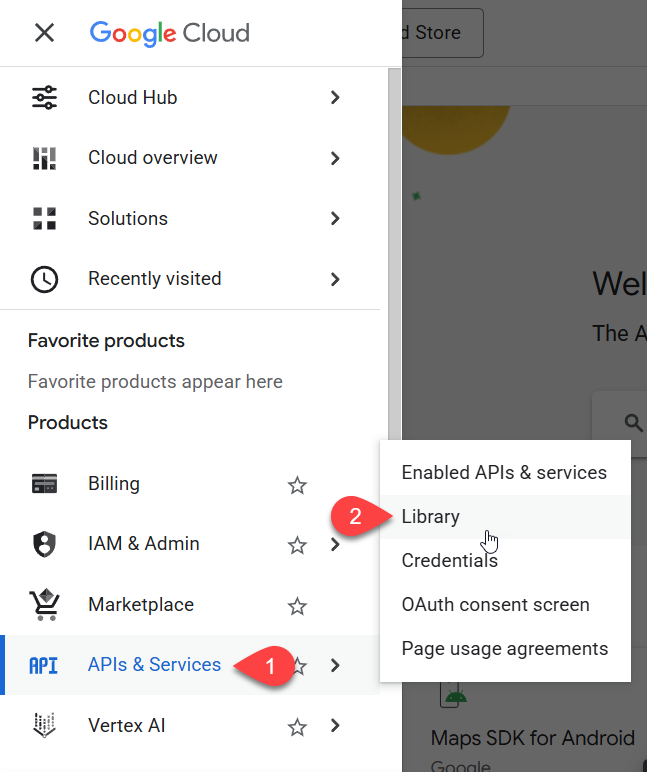Favorite Marketplace using the star
647x772 pixels.
[297, 606]
